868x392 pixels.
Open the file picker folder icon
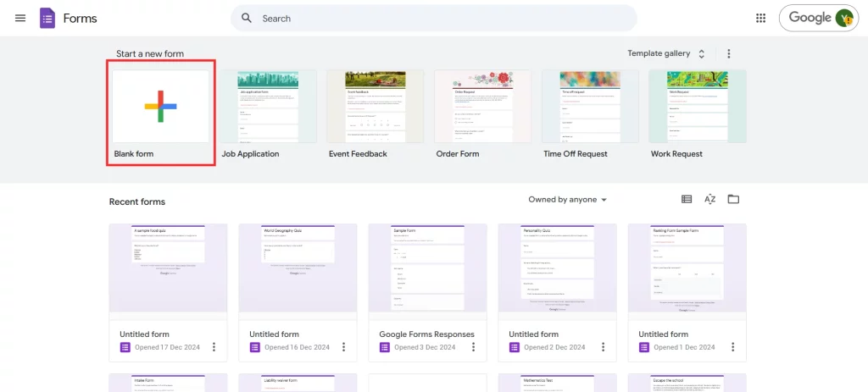coord(733,200)
